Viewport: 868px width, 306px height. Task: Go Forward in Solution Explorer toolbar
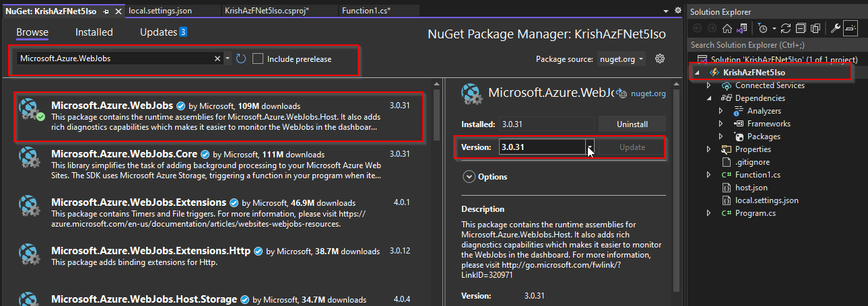tap(712, 28)
